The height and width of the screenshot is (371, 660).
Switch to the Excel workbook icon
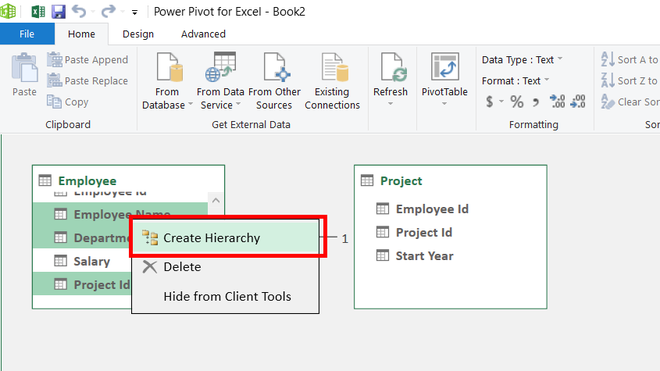[x=38, y=11]
